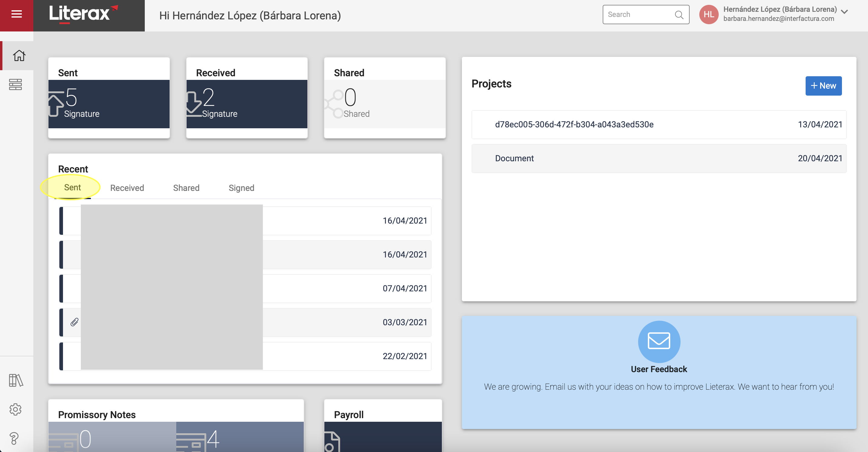Screen dimensions: 868x452
Task: Click the paperclip attachment icon
Action: tap(75, 322)
